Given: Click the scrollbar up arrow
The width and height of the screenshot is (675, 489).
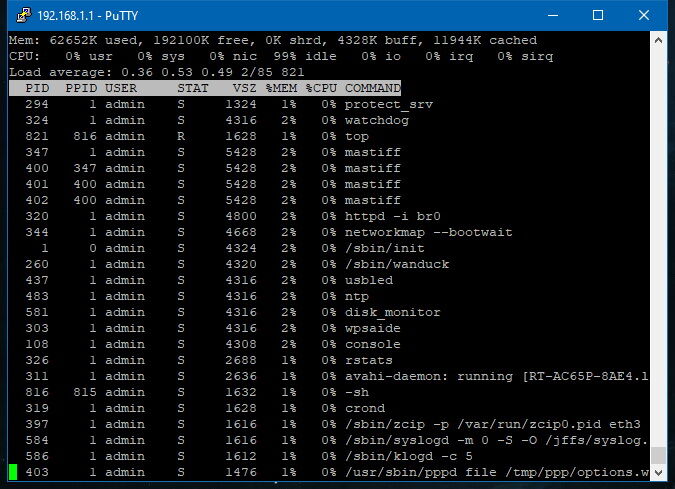Looking at the screenshot, I should [658, 40].
